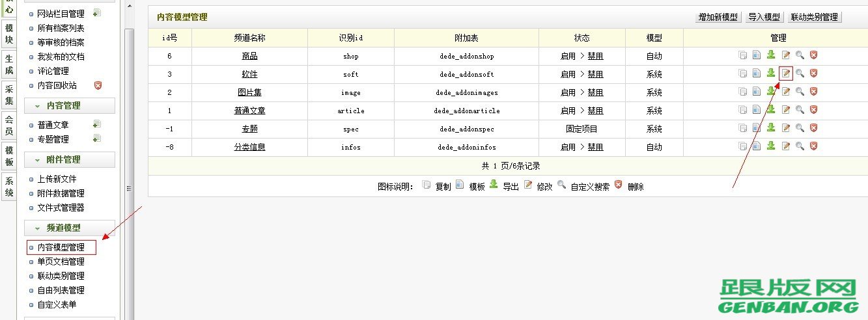Click the edit icon for 软件 row
Image resolution: width=868 pixels, height=320 pixels.
pyautogui.click(x=785, y=73)
